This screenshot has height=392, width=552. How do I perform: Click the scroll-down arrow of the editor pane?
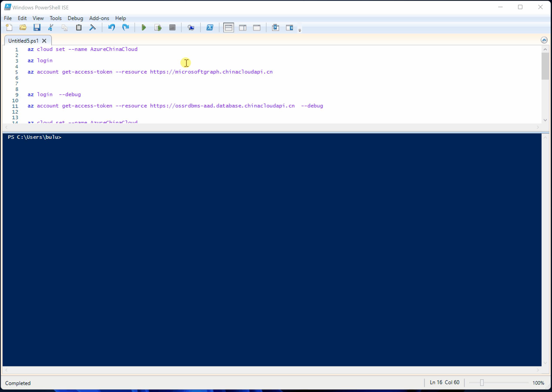pyautogui.click(x=545, y=120)
